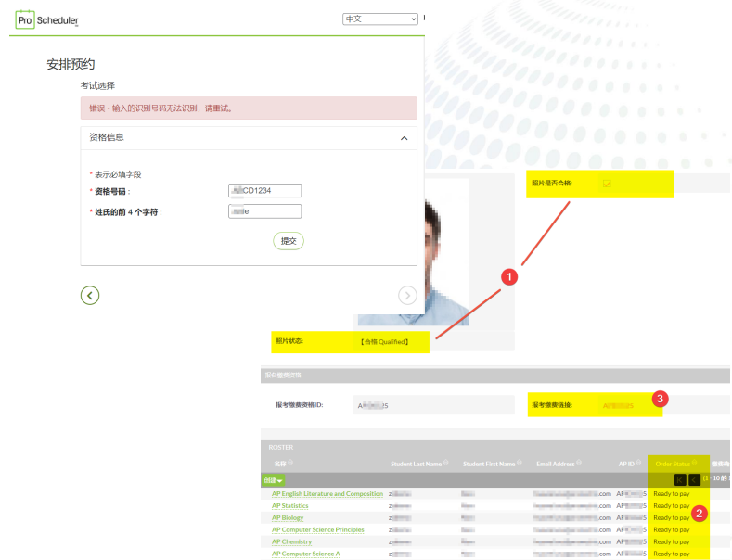Open AP Computer Science A entry
732x560 pixels.
click(306, 554)
